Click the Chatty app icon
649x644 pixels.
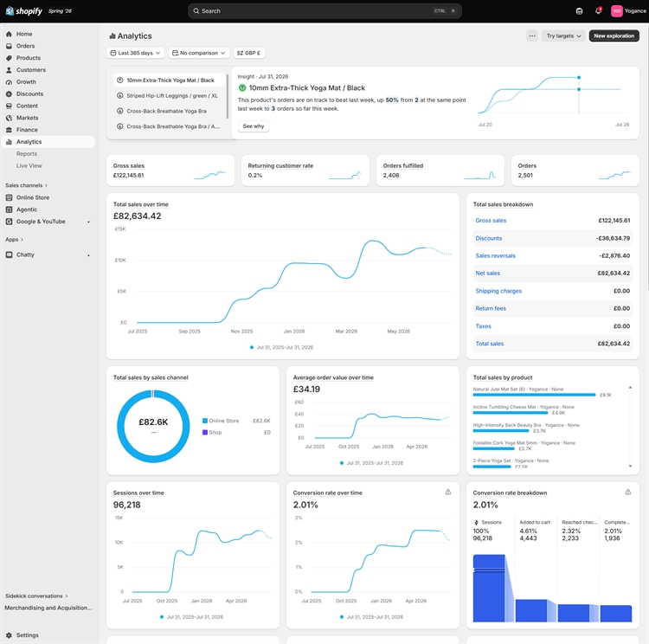pos(9,254)
